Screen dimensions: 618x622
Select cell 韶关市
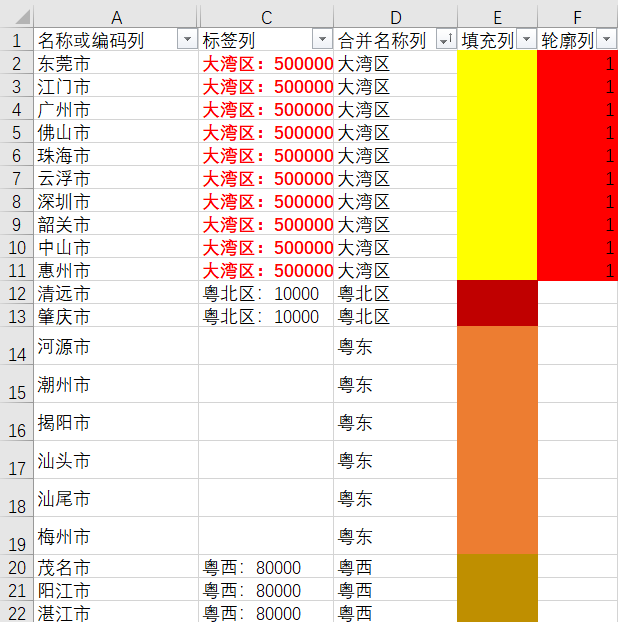pos(116,224)
